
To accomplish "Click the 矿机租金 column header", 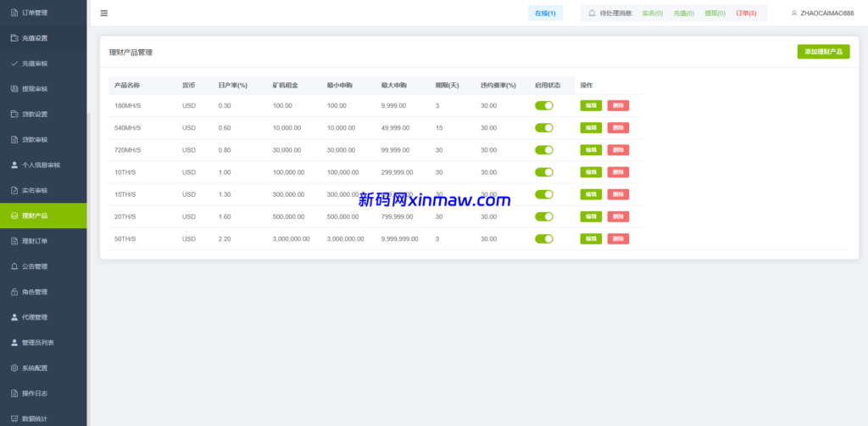I will pos(286,86).
